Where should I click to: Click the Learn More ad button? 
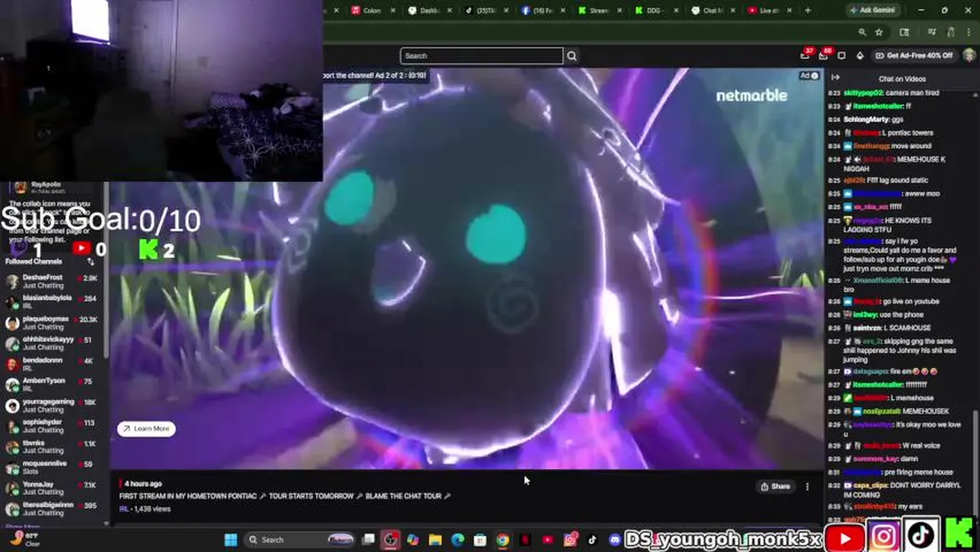pyautogui.click(x=146, y=429)
